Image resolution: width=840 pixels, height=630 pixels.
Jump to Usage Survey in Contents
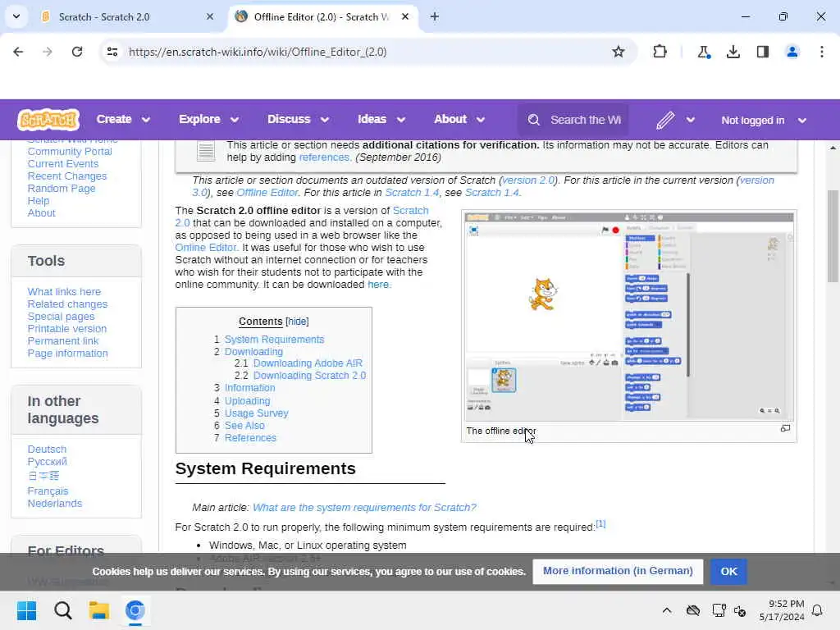(x=257, y=413)
